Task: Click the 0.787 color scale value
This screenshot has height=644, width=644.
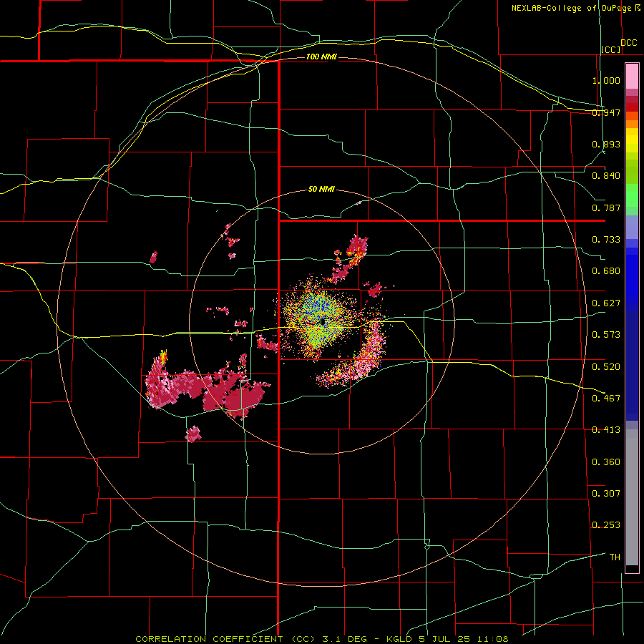Action: point(606,208)
